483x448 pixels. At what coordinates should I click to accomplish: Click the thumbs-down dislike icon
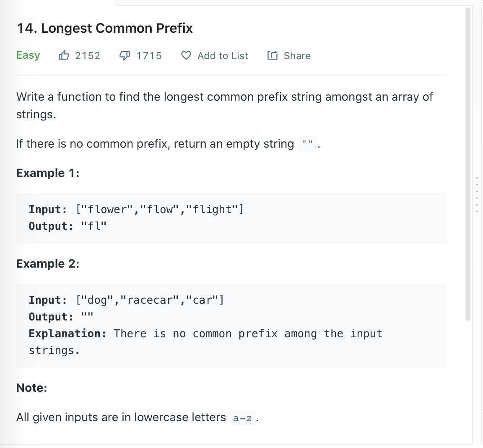[x=125, y=56]
